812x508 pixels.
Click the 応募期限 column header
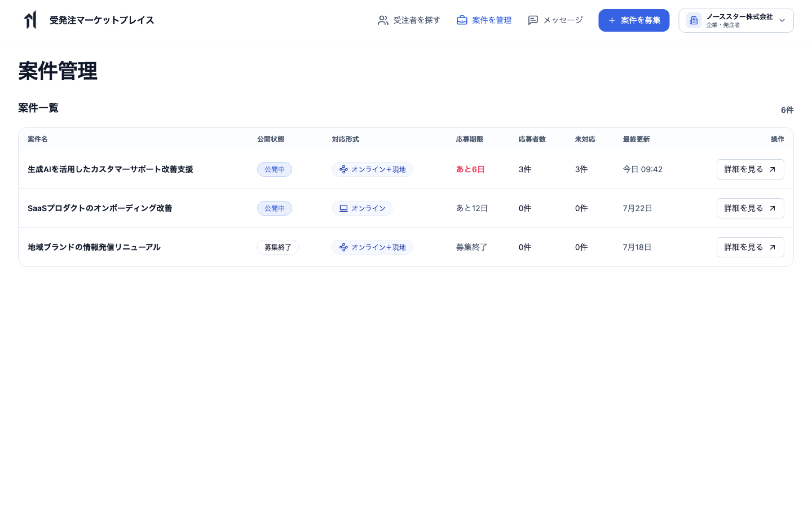469,139
